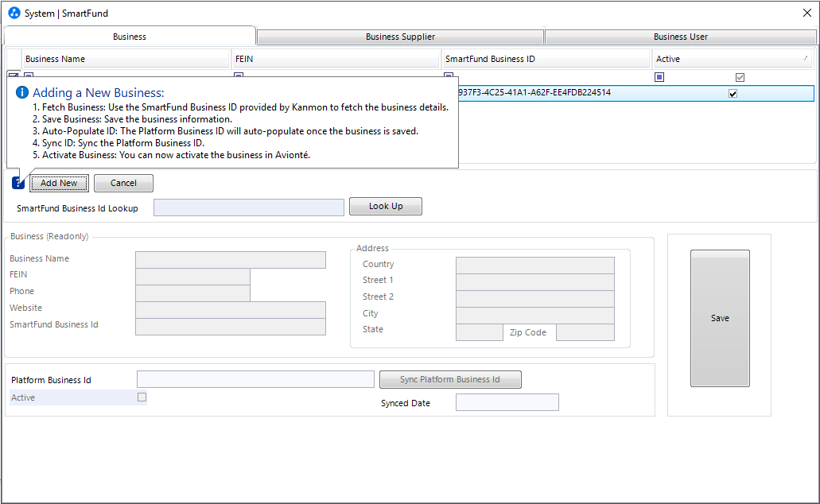This screenshot has width=820, height=504.
Task: Click the readonly SmartFund Business Id field
Action: point(231,327)
